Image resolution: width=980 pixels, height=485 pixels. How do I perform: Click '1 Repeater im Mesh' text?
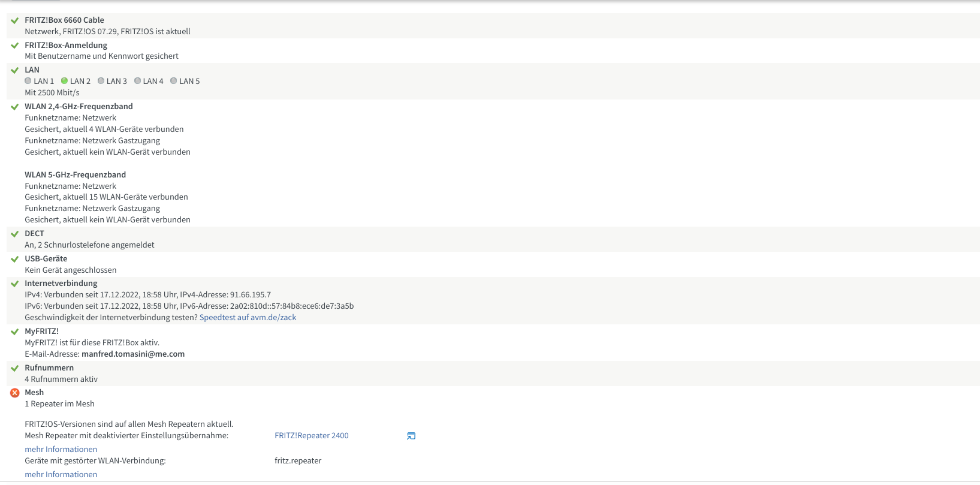pos(59,403)
